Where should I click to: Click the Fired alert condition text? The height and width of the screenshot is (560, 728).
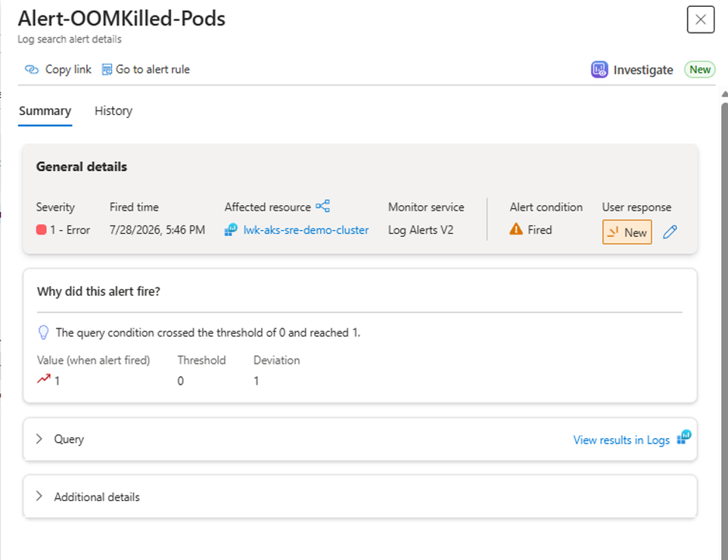pyautogui.click(x=540, y=230)
